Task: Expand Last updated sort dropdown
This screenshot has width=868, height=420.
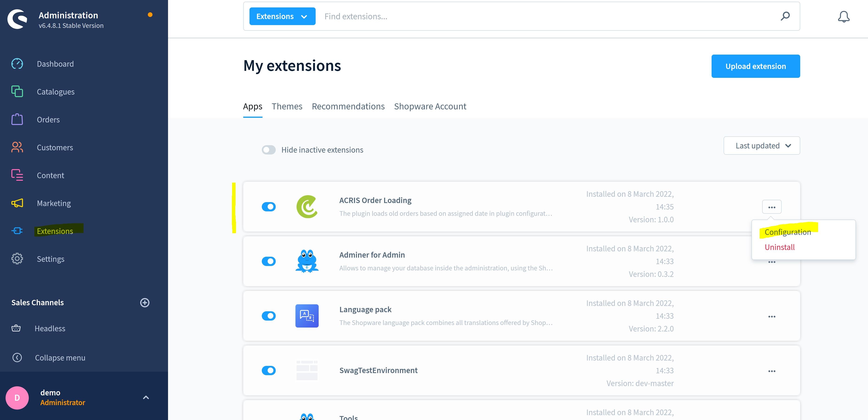Action: tap(762, 145)
